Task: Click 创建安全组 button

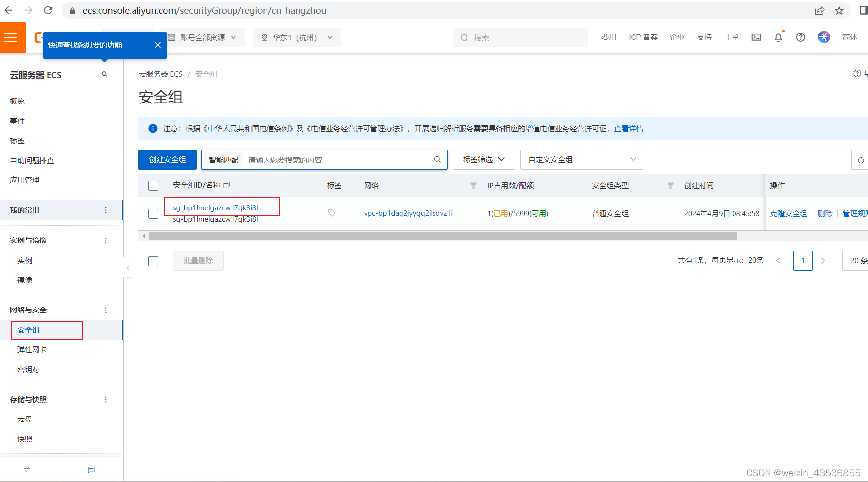Action: (167, 160)
